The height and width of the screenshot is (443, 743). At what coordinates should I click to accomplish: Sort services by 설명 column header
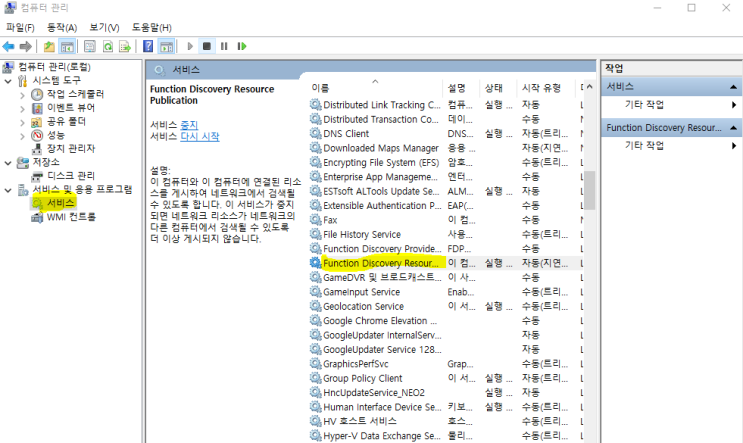457,88
